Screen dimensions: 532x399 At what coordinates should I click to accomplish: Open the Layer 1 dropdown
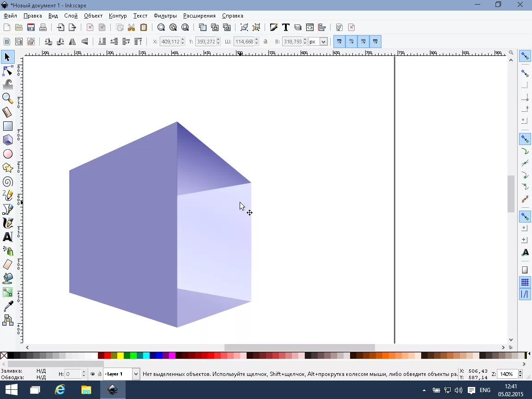point(135,374)
